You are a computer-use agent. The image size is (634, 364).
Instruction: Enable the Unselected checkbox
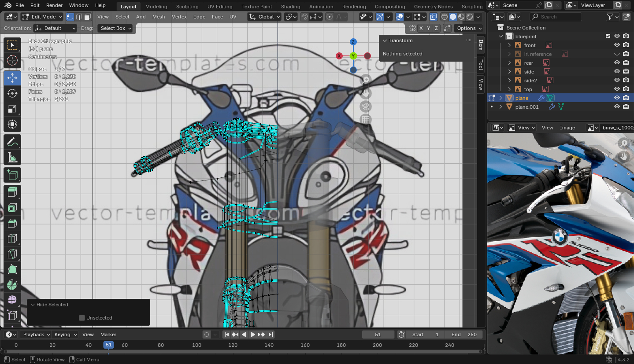pyautogui.click(x=82, y=318)
